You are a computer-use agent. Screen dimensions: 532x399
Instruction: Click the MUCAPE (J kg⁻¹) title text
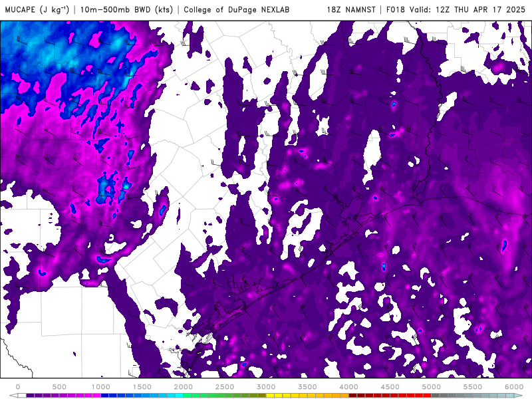click(x=37, y=9)
